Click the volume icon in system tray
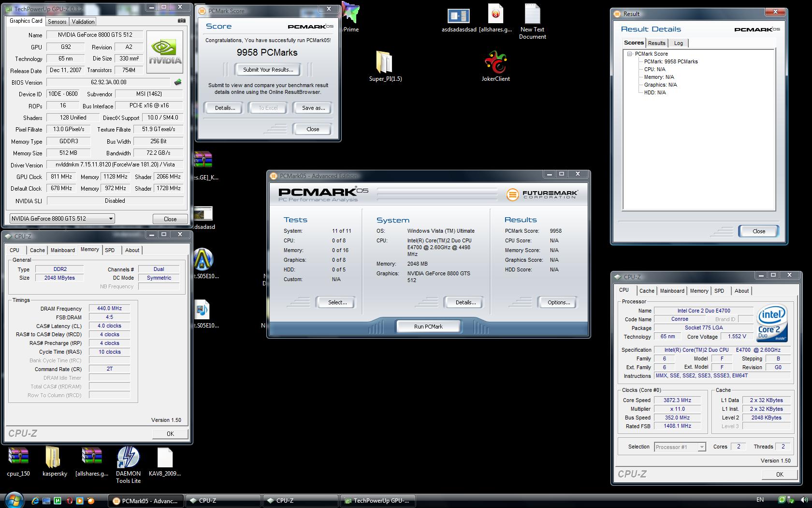The image size is (812, 508). point(804,500)
